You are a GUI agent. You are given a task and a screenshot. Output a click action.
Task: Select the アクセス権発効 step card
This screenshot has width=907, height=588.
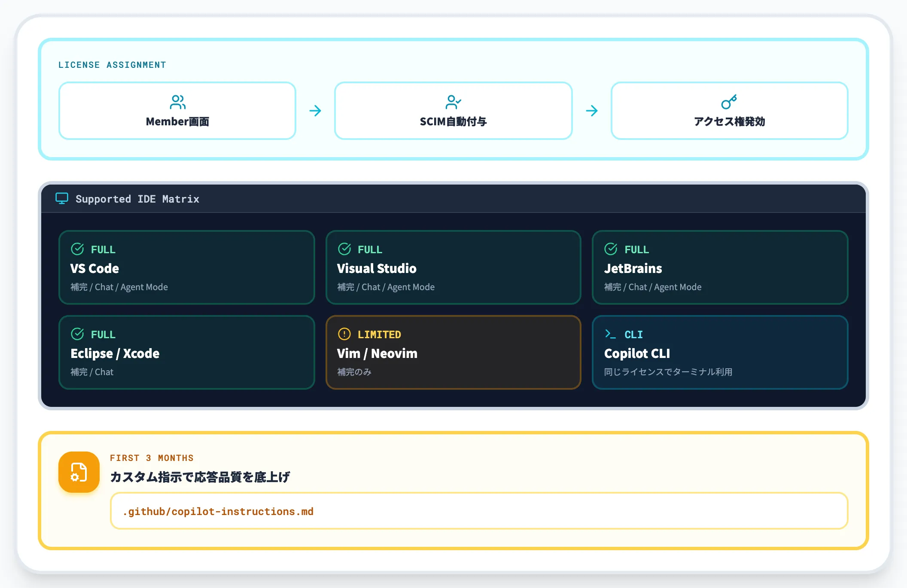coord(729,111)
